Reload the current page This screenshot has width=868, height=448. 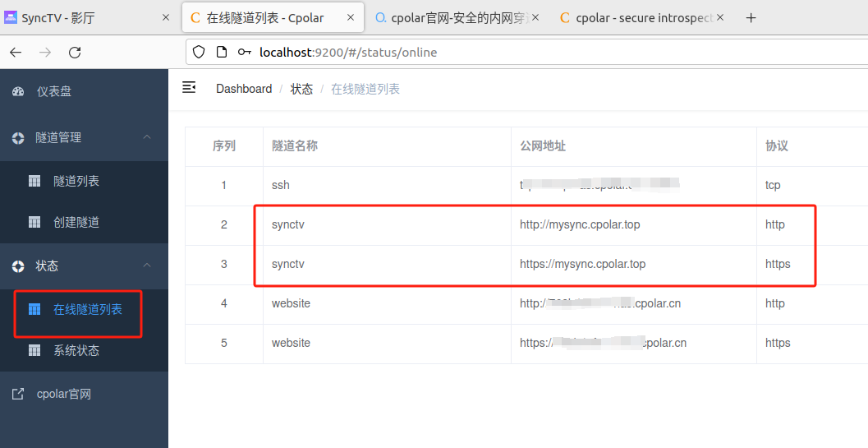(x=75, y=52)
